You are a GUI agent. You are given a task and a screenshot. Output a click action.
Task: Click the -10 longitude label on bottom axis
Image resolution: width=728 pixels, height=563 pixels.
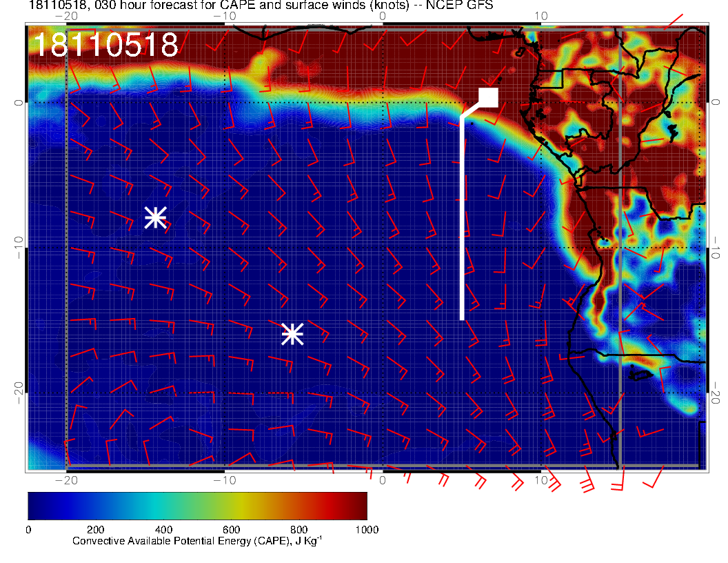224,479
